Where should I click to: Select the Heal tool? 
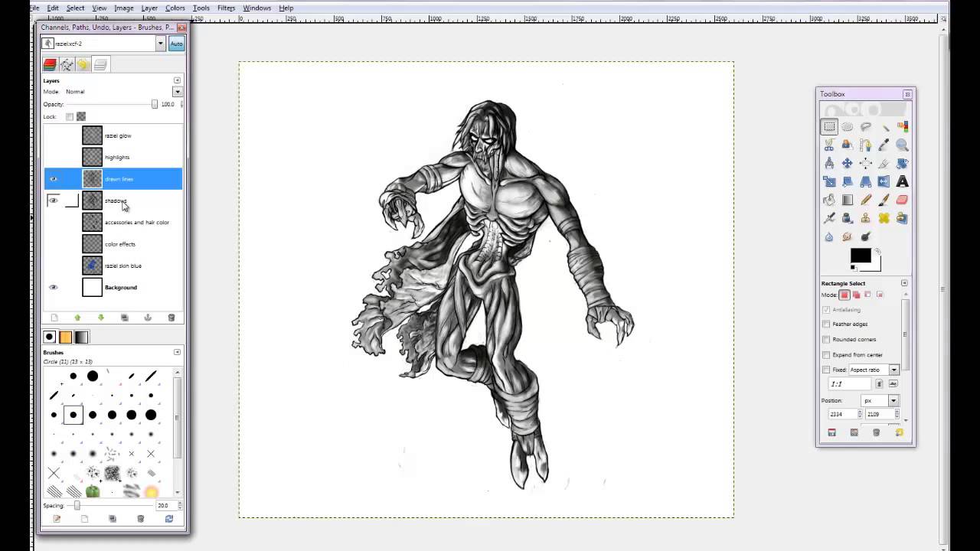click(884, 218)
